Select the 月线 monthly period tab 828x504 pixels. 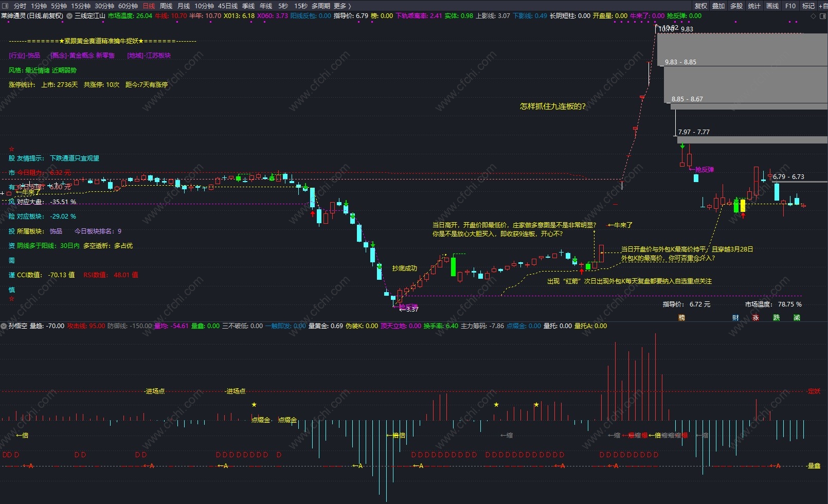point(184,6)
